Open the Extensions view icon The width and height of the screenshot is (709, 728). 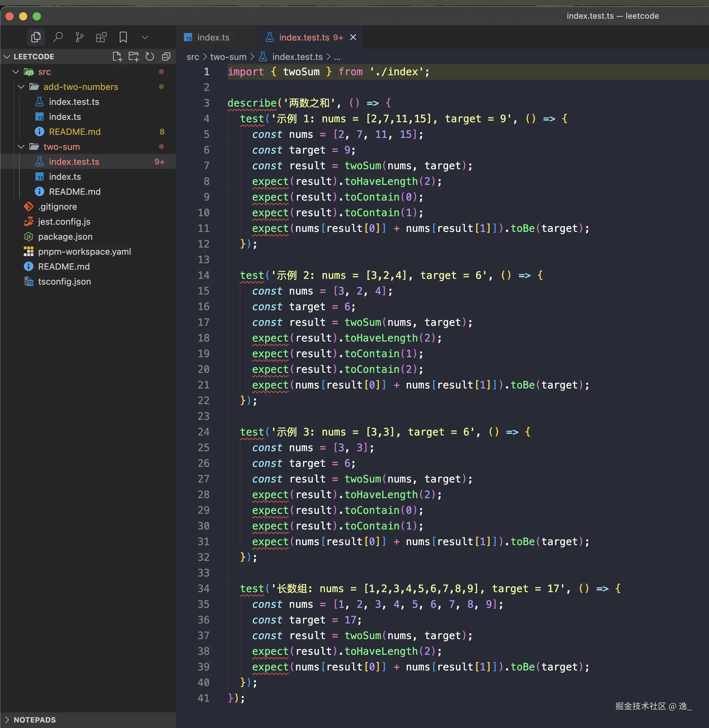point(101,37)
